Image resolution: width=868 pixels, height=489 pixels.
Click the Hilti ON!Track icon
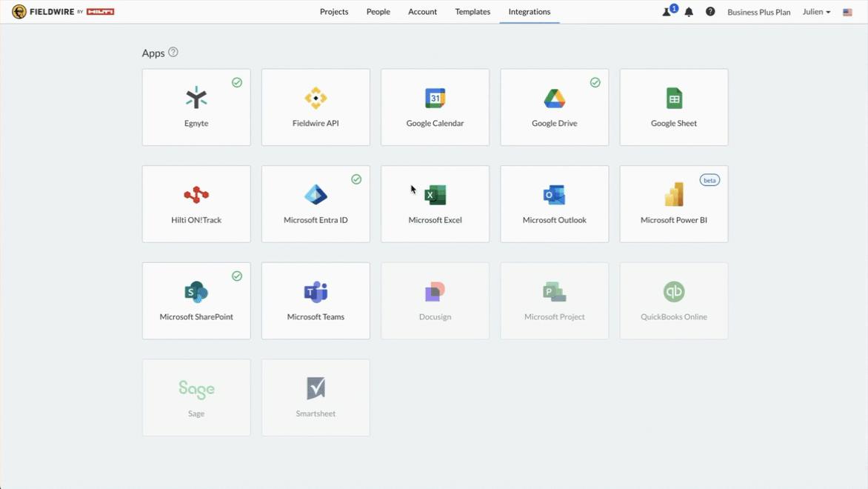tap(196, 195)
